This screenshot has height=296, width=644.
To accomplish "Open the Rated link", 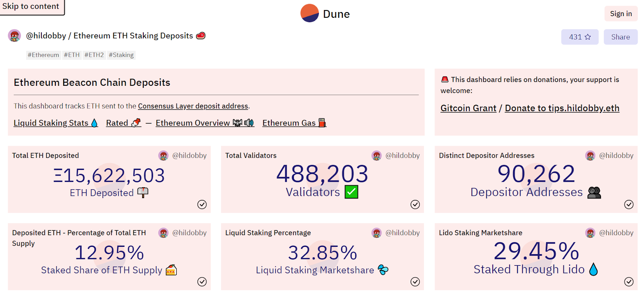I will [x=124, y=123].
